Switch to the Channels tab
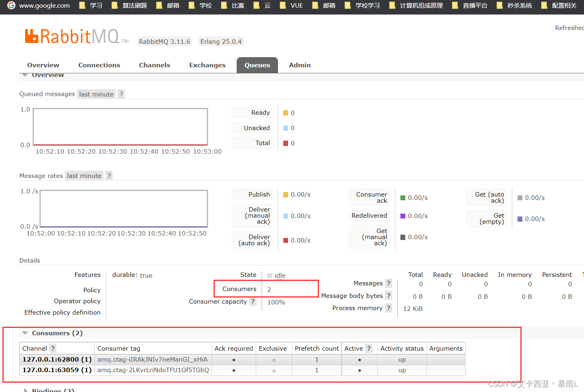584x392 pixels. pos(154,65)
